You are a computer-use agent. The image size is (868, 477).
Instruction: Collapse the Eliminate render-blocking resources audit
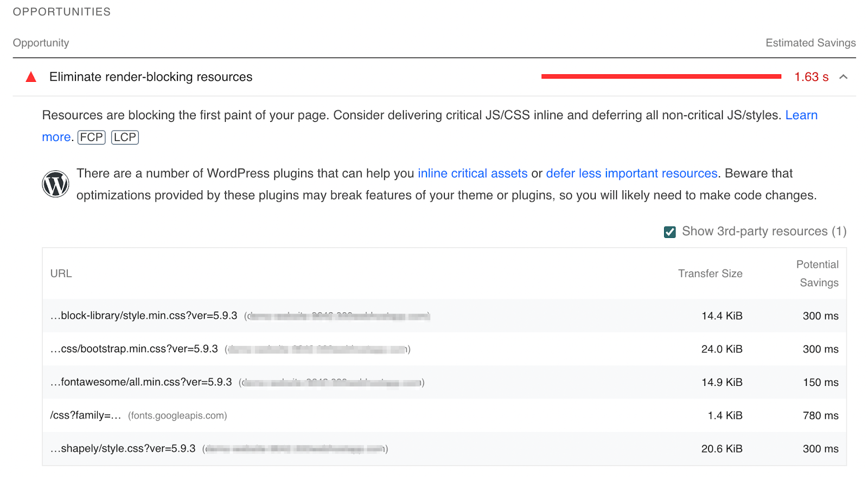pyautogui.click(x=844, y=77)
